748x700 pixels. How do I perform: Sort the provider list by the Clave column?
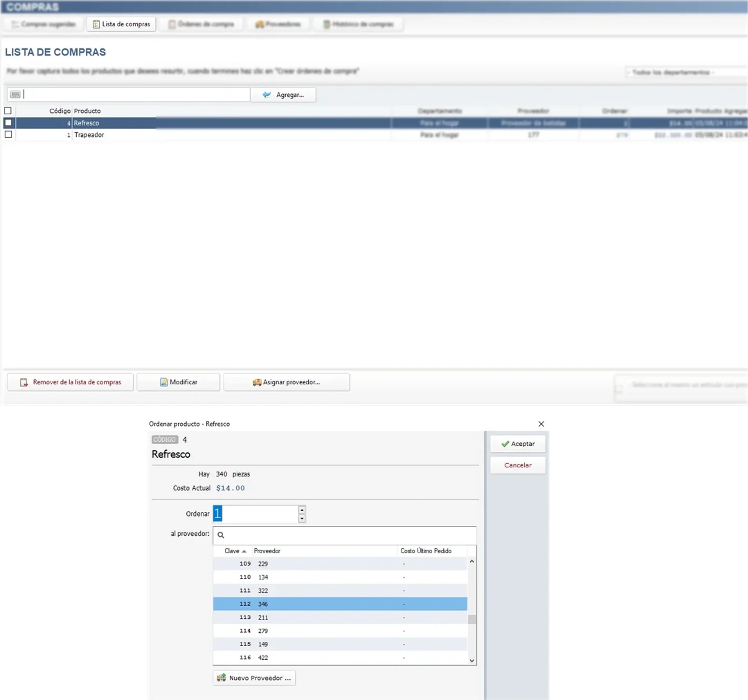tap(232, 551)
